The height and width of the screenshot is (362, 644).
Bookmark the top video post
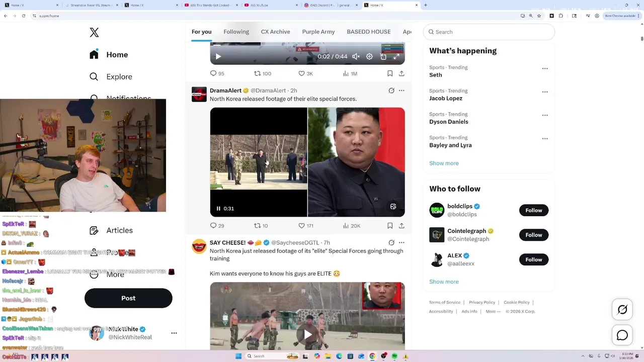[390, 73]
